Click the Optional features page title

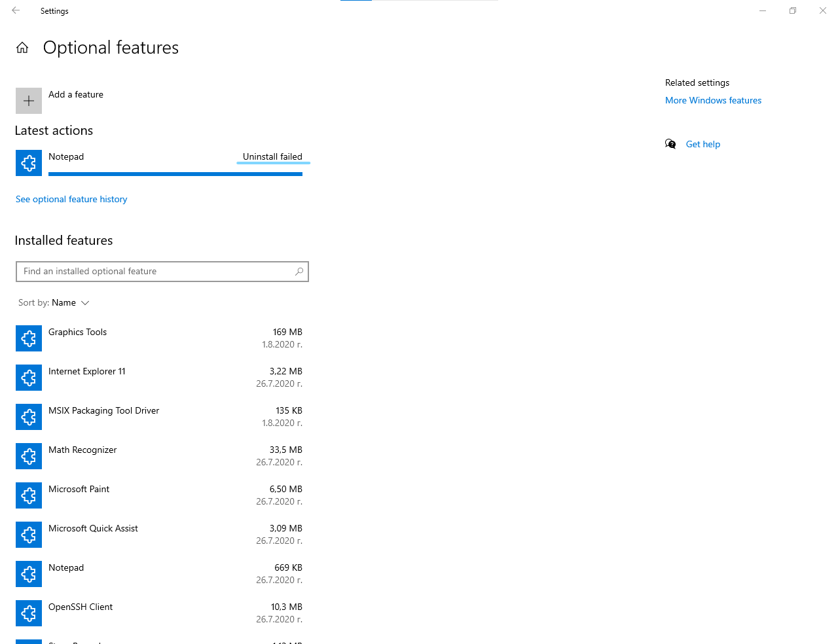[111, 48]
